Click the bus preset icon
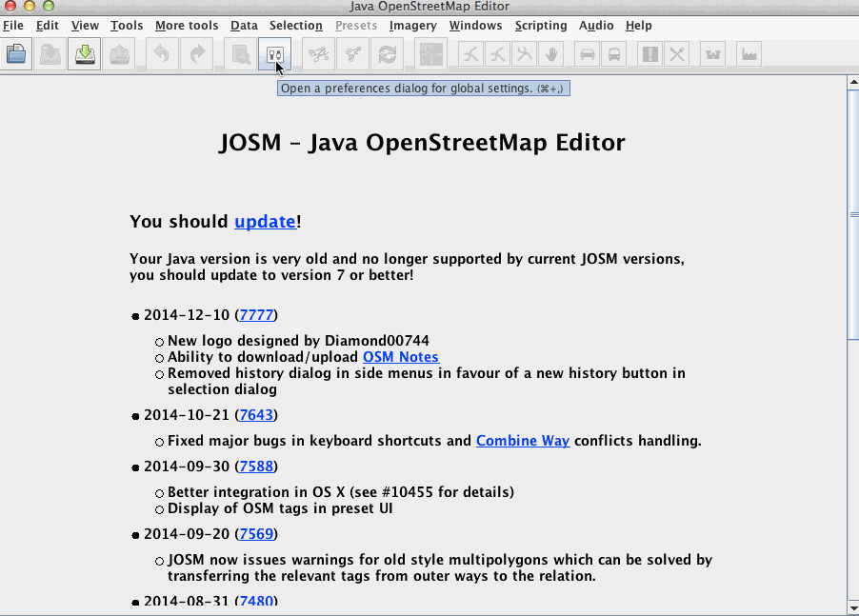Screen dimensions: 859x616 [614, 54]
